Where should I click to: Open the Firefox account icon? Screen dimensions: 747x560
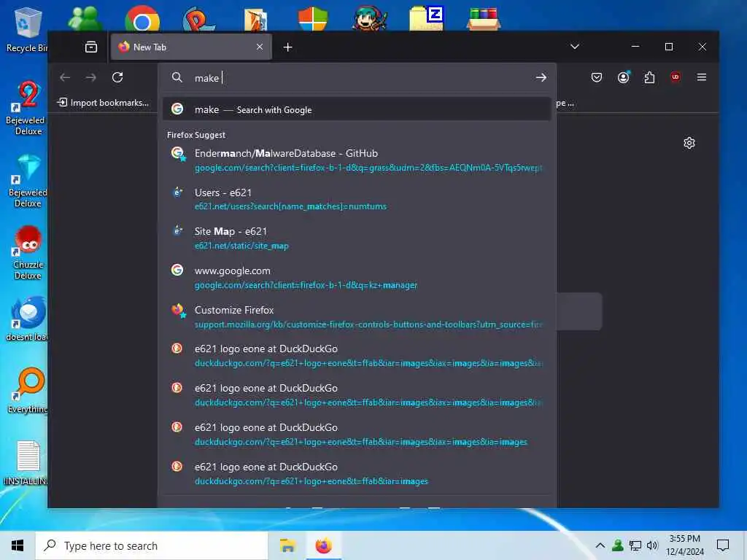point(623,77)
